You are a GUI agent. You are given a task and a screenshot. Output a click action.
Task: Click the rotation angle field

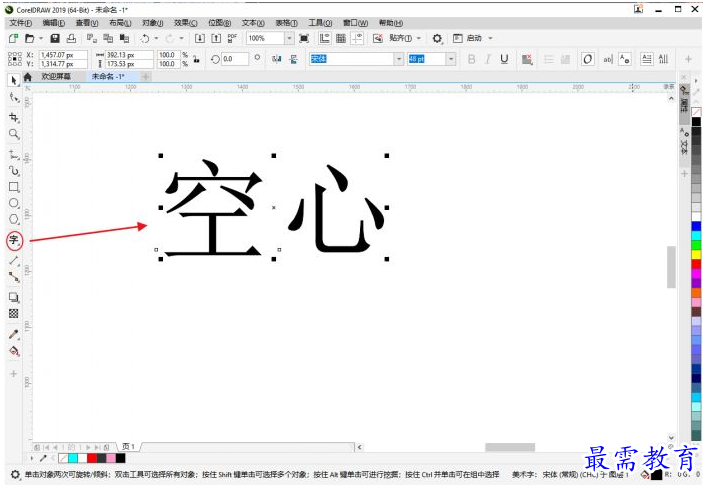235,59
